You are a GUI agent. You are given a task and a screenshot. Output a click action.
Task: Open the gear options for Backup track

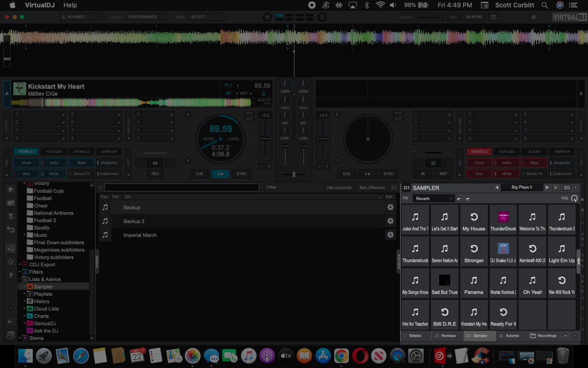pyautogui.click(x=390, y=207)
